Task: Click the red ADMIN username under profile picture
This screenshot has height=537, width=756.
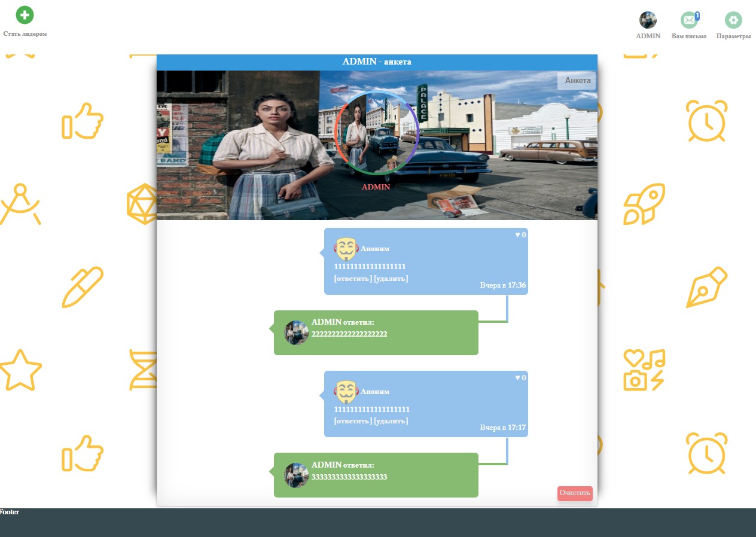Action: coord(376,187)
